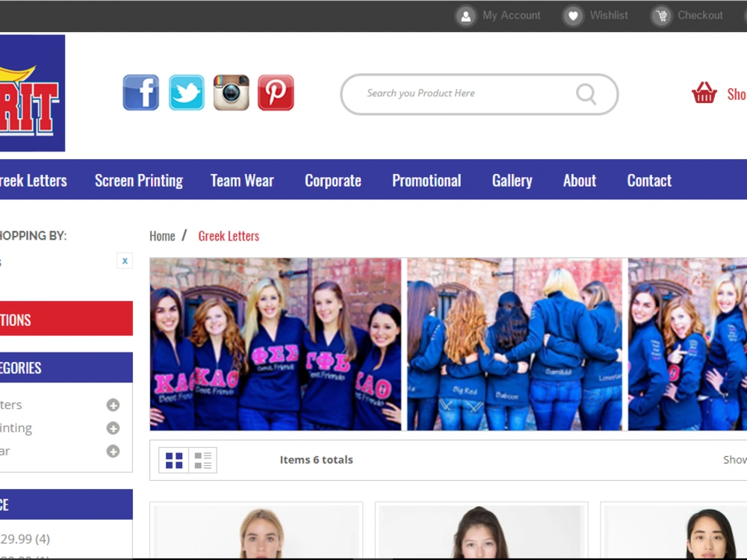Click the blue categories sidebar header
The width and height of the screenshot is (747, 560).
click(x=66, y=367)
